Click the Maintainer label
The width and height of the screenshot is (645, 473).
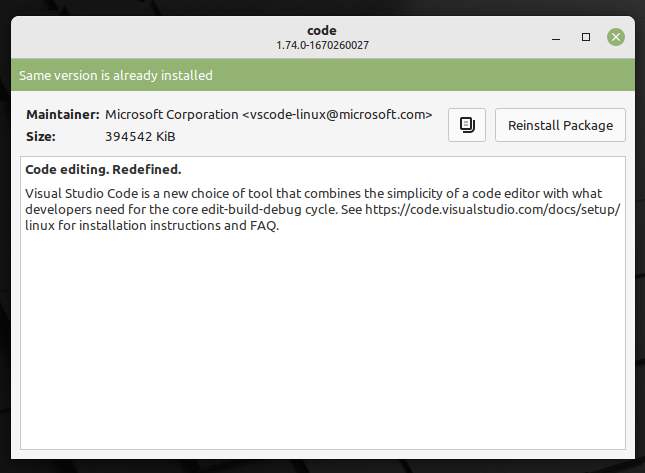pos(63,114)
